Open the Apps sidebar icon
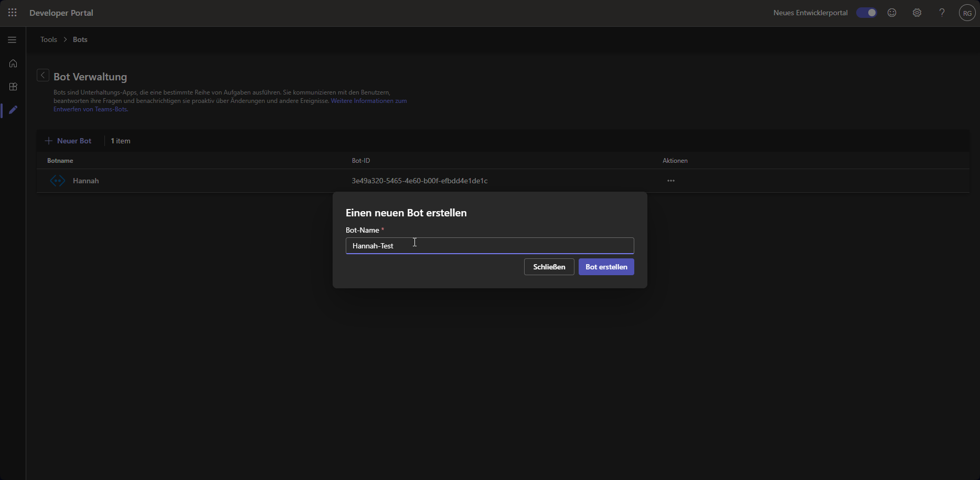The height and width of the screenshot is (480, 980). click(x=13, y=87)
